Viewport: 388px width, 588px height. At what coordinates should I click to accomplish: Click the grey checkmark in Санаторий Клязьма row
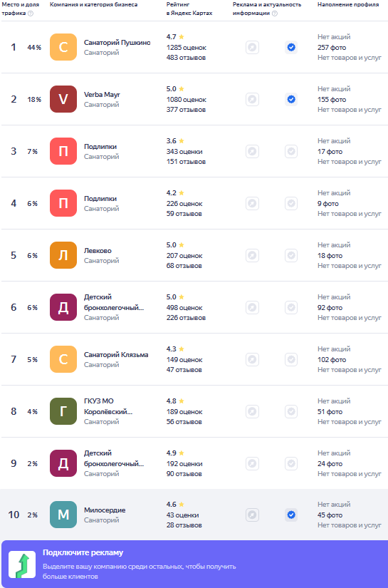[291, 359]
